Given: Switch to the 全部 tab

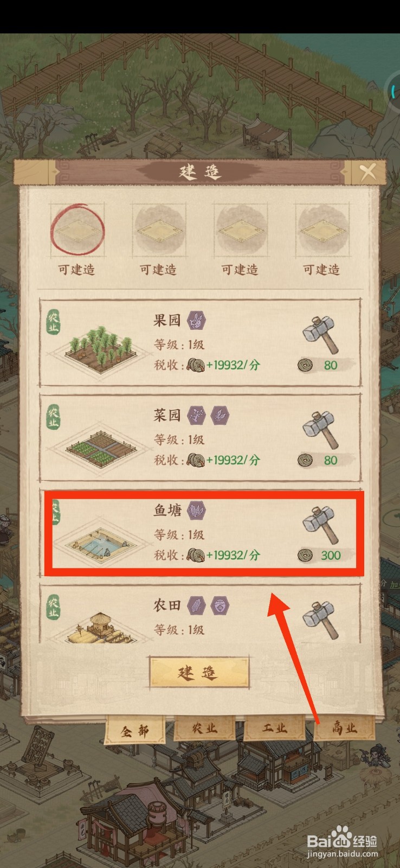Looking at the screenshot, I should (x=134, y=730).
